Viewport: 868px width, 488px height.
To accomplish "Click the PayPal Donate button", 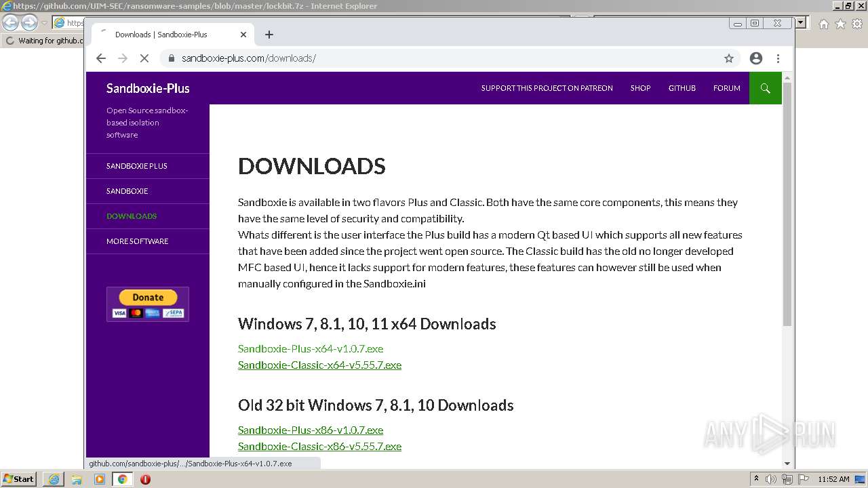I will (x=148, y=304).
